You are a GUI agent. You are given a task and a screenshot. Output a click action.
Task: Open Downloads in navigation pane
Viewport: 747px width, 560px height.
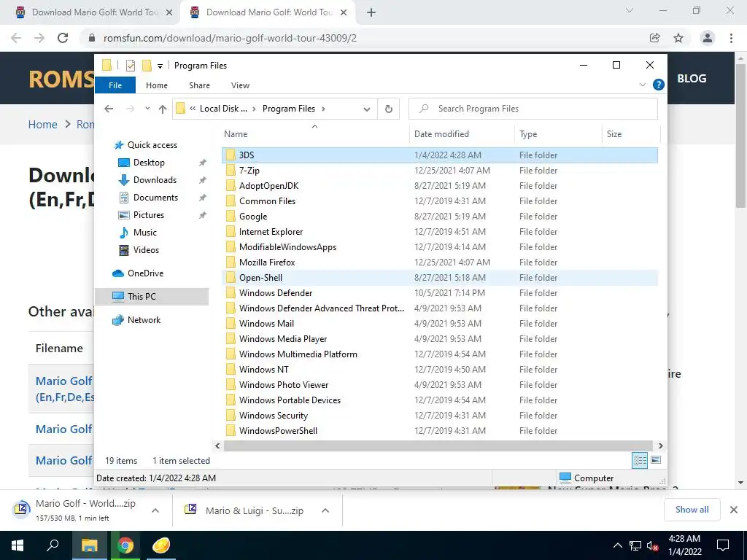coord(155,180)
